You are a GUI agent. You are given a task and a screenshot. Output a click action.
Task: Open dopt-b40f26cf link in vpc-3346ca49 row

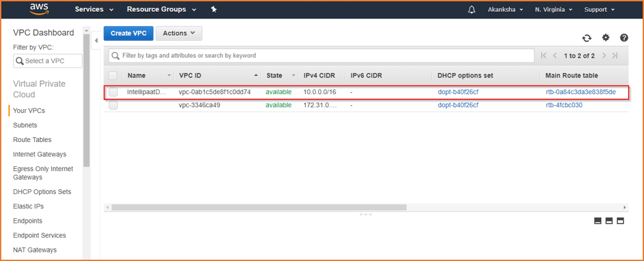tap(458, 105)
